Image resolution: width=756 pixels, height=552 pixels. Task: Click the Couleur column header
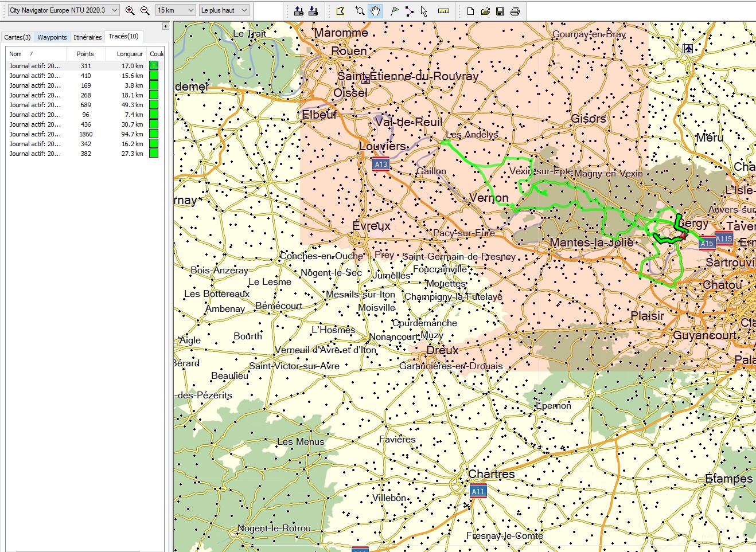point(156,54)
